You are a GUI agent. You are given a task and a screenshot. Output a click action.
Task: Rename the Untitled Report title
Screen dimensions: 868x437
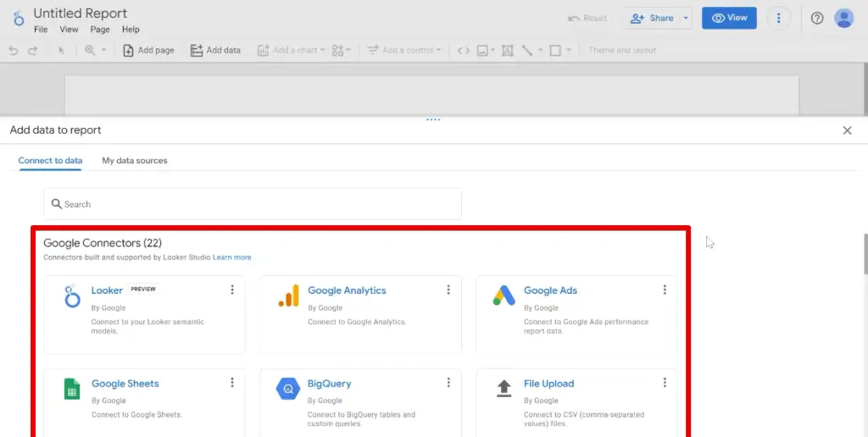tap(81, 14)
